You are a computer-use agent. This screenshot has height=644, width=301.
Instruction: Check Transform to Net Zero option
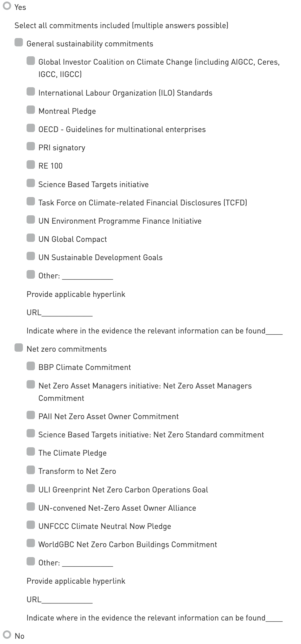pyautogui.click(x=31, y=470)
